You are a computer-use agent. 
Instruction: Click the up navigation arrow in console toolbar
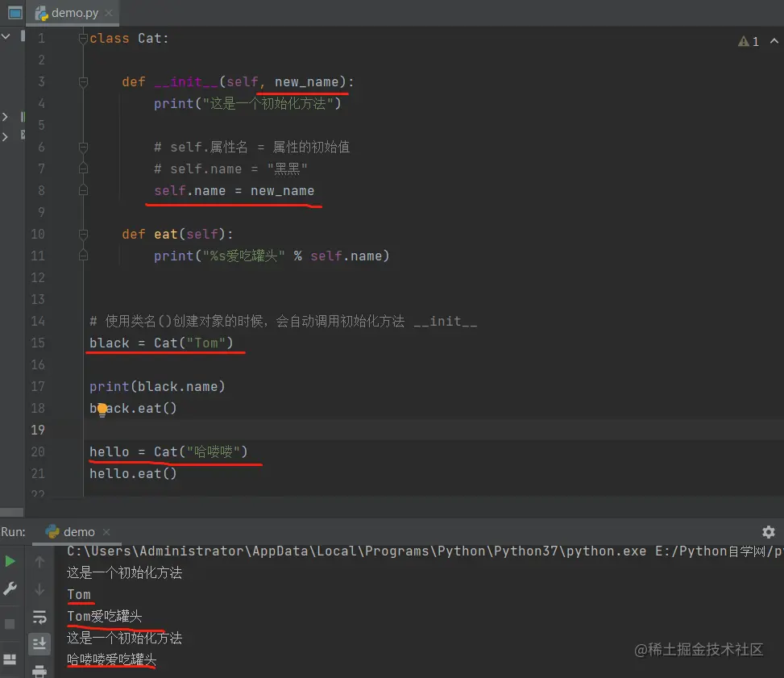pos(39,562)
